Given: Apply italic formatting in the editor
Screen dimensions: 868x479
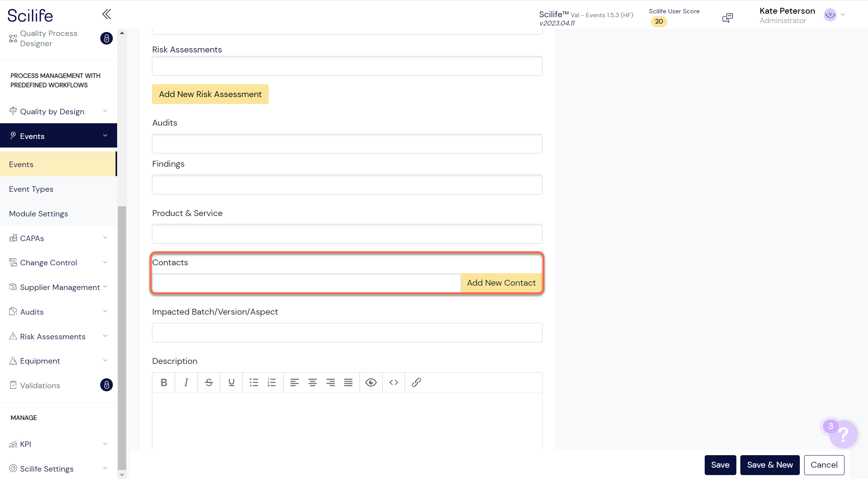Looking at the screenshot, I should tap(186, 382).
